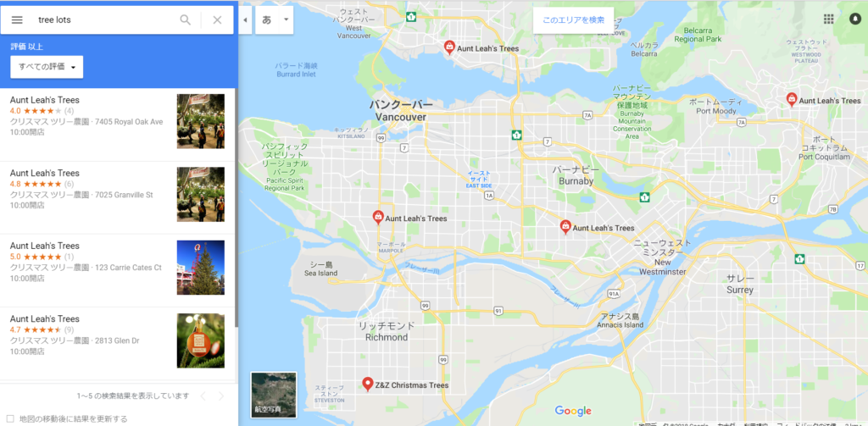Select the Z&Z Christmas Trees map pin
Image resolution: width=868 pixels, height=426 pixels.
tap(367, 385)
